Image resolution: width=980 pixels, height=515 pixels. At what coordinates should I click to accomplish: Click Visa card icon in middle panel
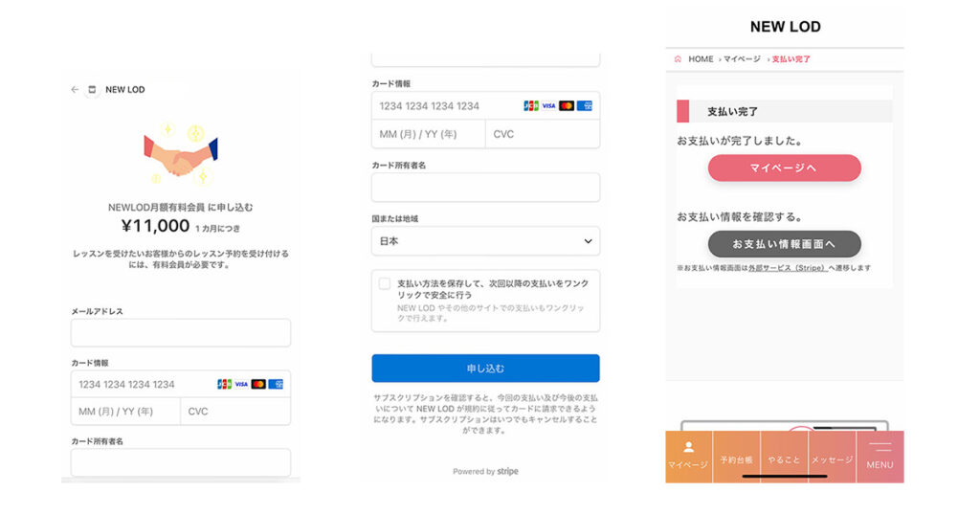pyautogui.click(x=548, y=105)
